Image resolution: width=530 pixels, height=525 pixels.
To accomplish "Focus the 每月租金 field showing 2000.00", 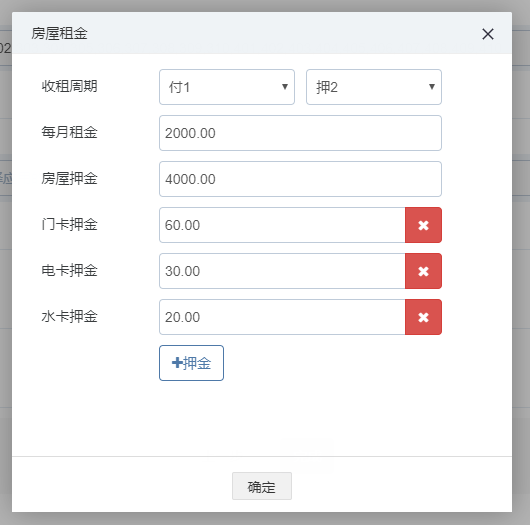I will coord(300,133).
